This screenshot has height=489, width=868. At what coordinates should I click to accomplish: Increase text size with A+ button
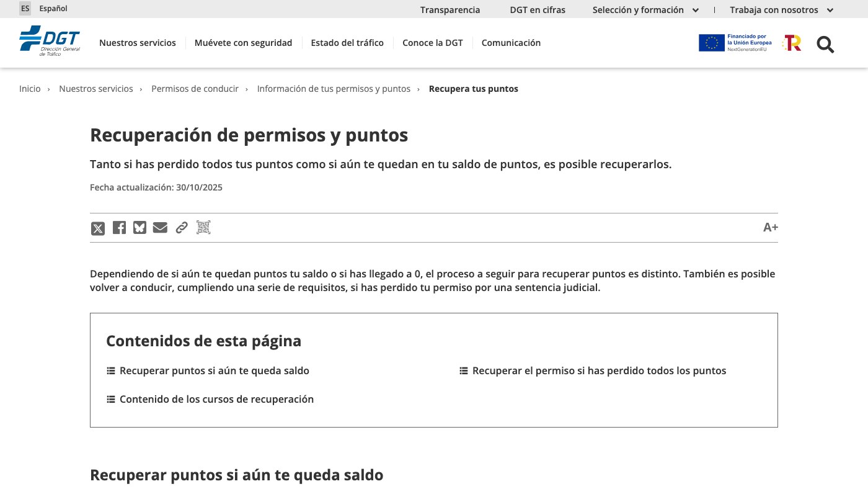(771, 227)
